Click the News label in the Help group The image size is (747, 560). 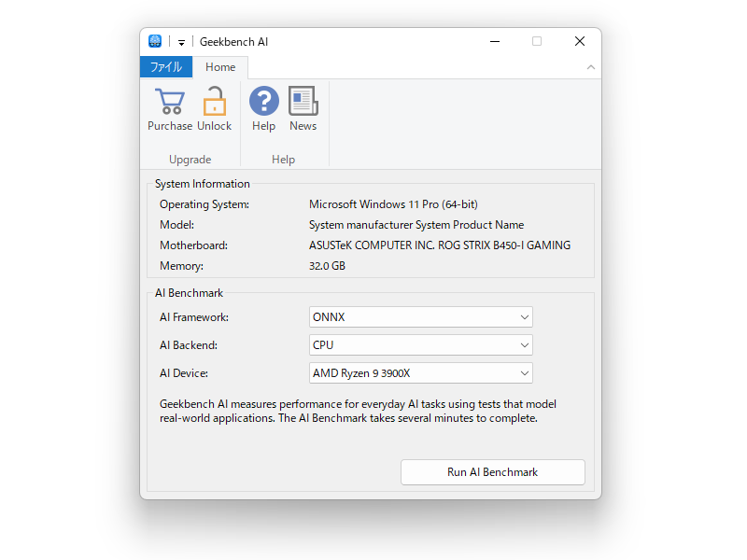pyautogui.click(x=303, y=126)
